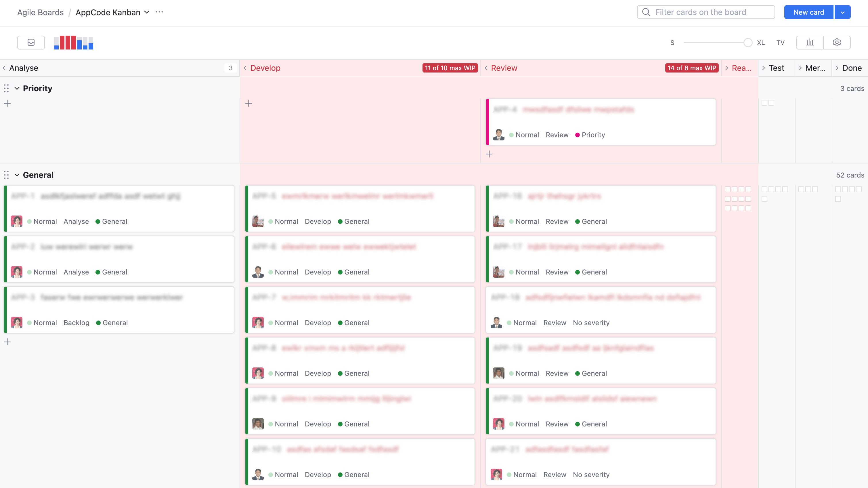Toggle the chart panel with the bar chart icon
This screenshot has height=488, width=868.
coord(810,43)
